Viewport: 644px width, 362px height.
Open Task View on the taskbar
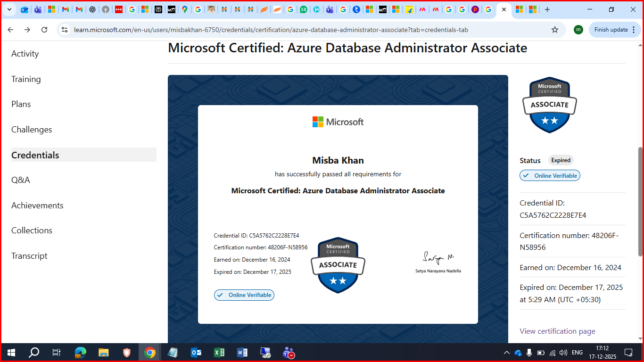pyautogui.click(x=57, y=353)
